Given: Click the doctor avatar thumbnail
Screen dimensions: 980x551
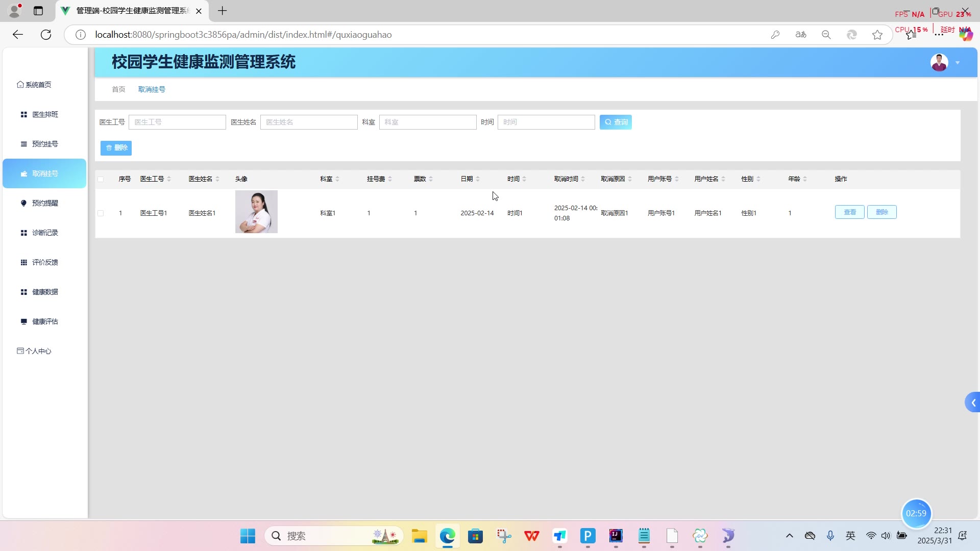Looking at the screenshot, I should pos(256,212).
